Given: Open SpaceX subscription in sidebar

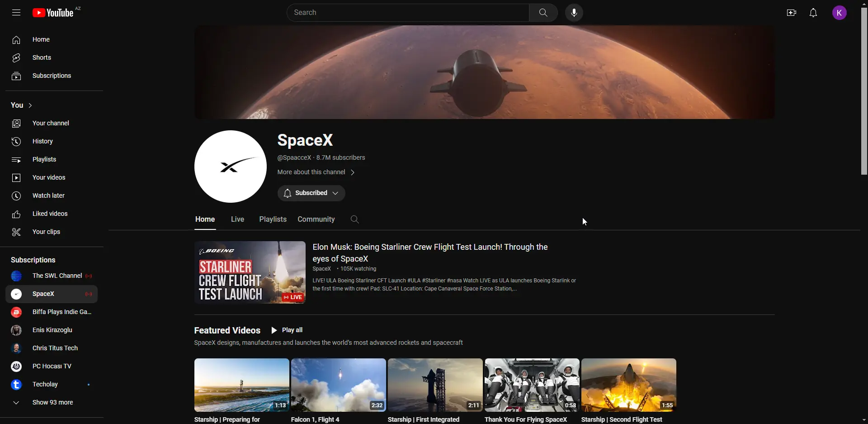Looking at the screenshot, I should [52, 294].
